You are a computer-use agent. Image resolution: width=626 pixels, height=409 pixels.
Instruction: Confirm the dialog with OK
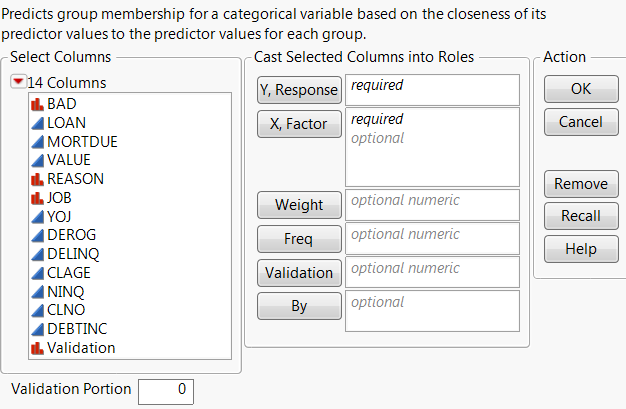click(580, 89)
